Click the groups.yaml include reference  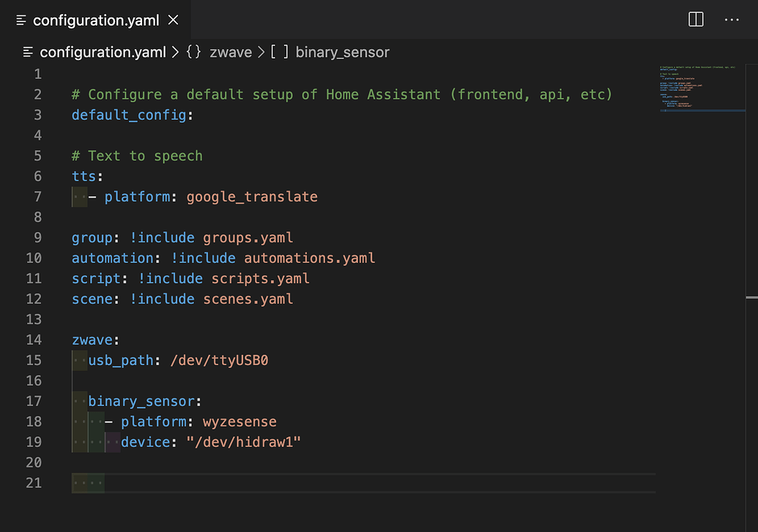(x=248, y=237)
